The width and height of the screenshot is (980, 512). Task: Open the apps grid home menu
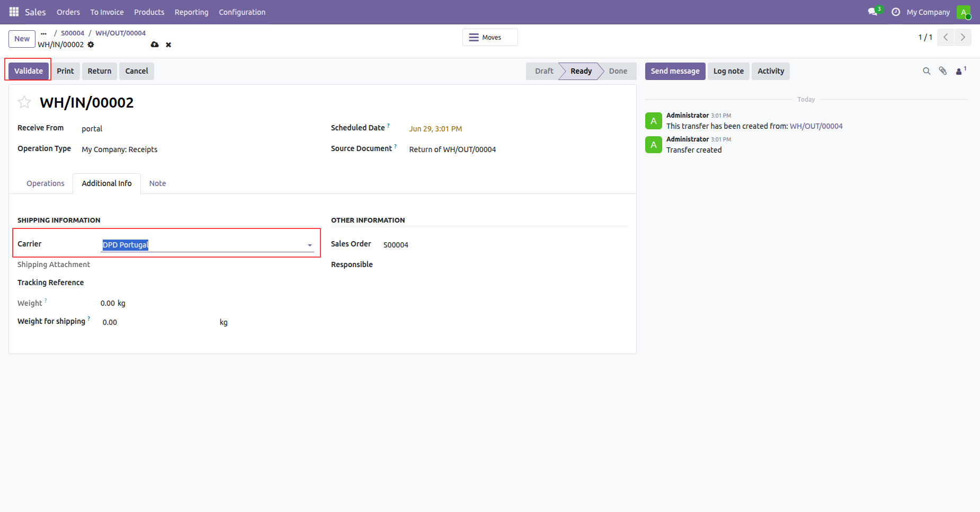point(14,12)
